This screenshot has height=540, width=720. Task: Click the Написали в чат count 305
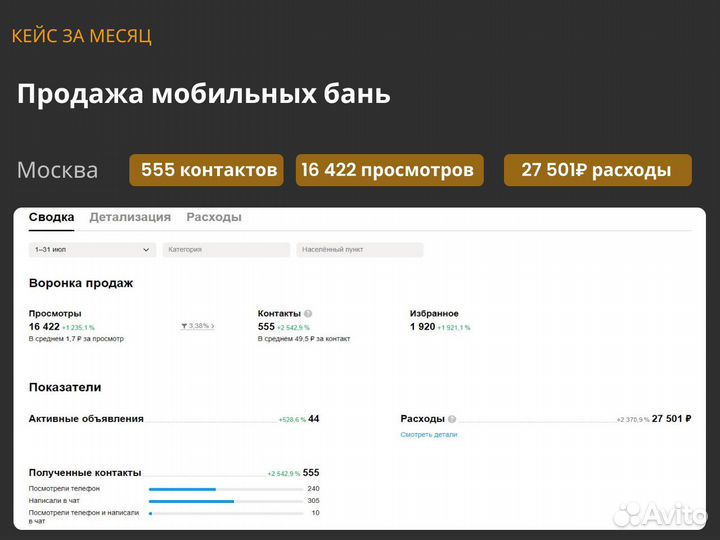pos(314,501)
